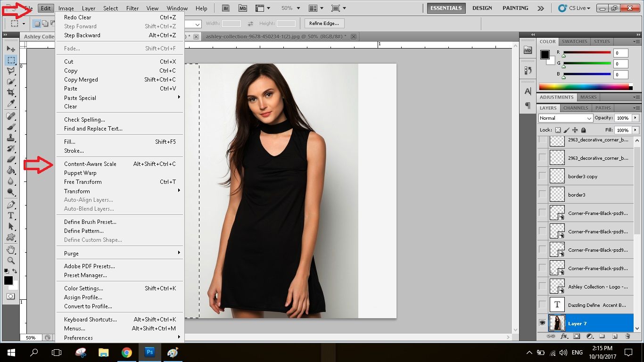The width and height of the screenshot is (644, 362).
Task: Switch to the PAINTING workspace
Action: coord(515,8)
